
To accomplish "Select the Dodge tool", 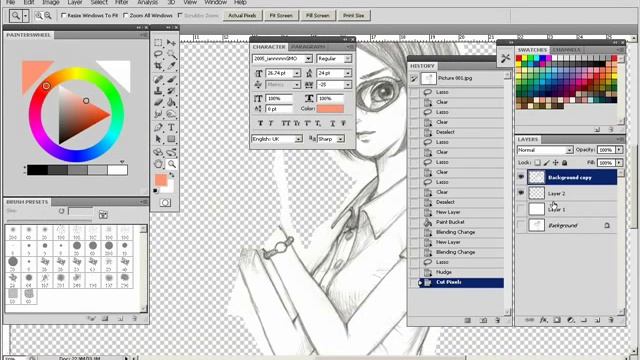I will (x=171, y=114).
